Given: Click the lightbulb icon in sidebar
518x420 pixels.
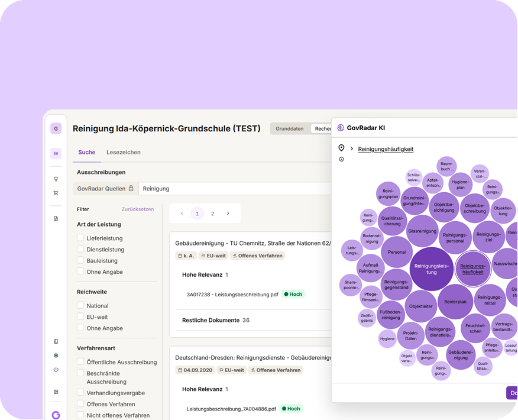Looking at the screenshot, I should (56, 179).
